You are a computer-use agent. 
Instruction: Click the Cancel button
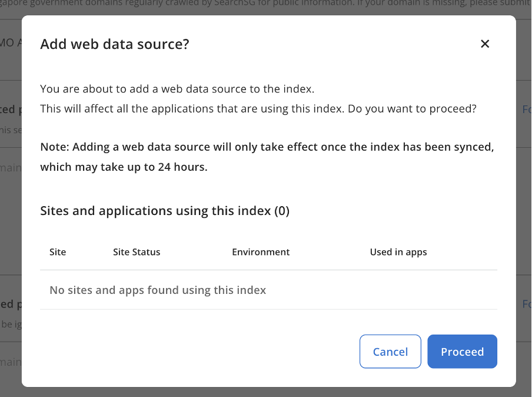(390, 351)
